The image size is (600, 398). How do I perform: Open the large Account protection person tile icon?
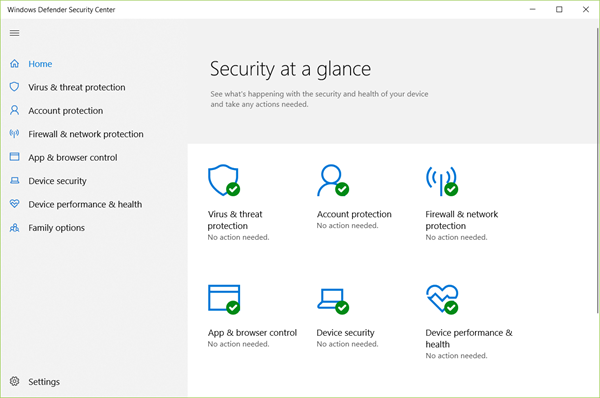click(x=333, y=180)
